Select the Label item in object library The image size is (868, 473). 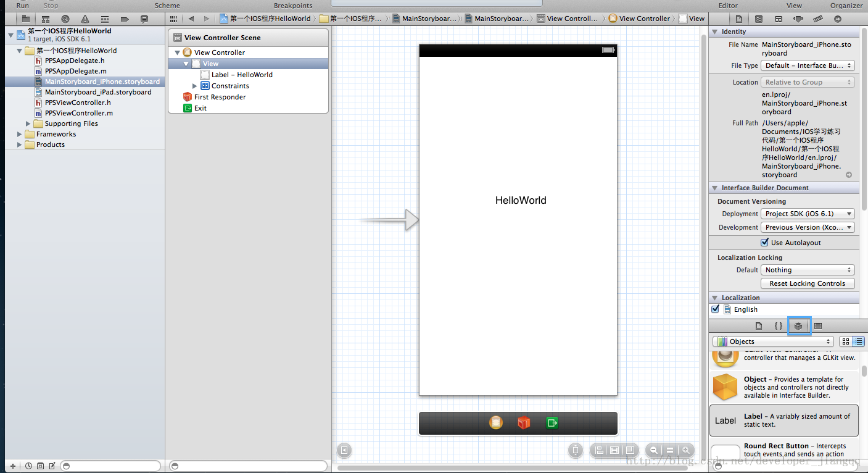783,421
